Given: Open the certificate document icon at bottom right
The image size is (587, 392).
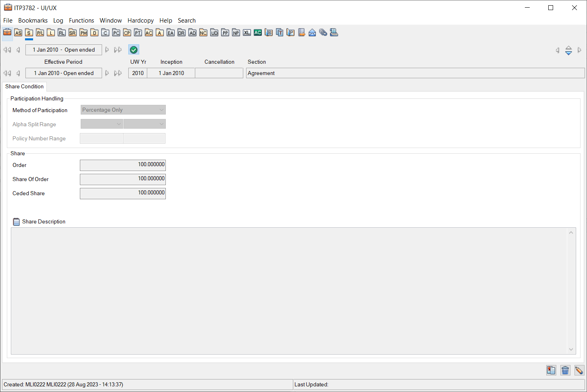Looking at the screenshot, I should (551, 370).
